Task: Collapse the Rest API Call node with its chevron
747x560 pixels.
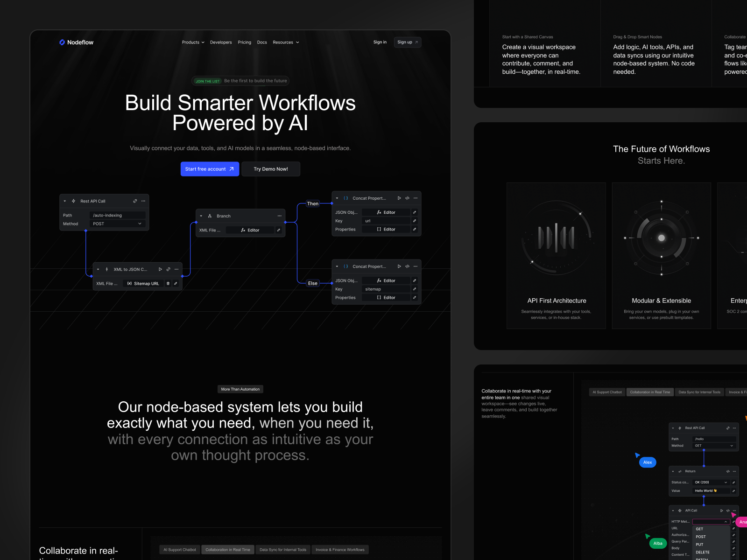Action: (x=64, y=201)
